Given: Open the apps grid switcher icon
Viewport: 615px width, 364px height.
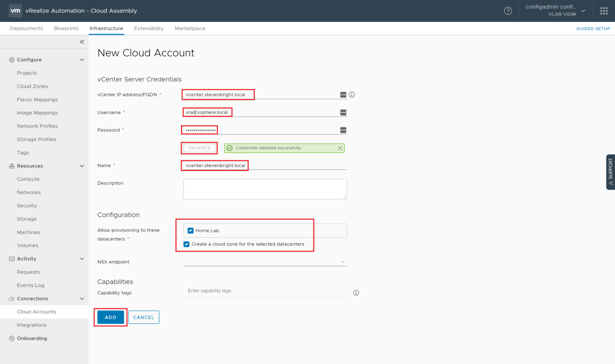Looking at the screenshot, I should click(x=604, y=11).
